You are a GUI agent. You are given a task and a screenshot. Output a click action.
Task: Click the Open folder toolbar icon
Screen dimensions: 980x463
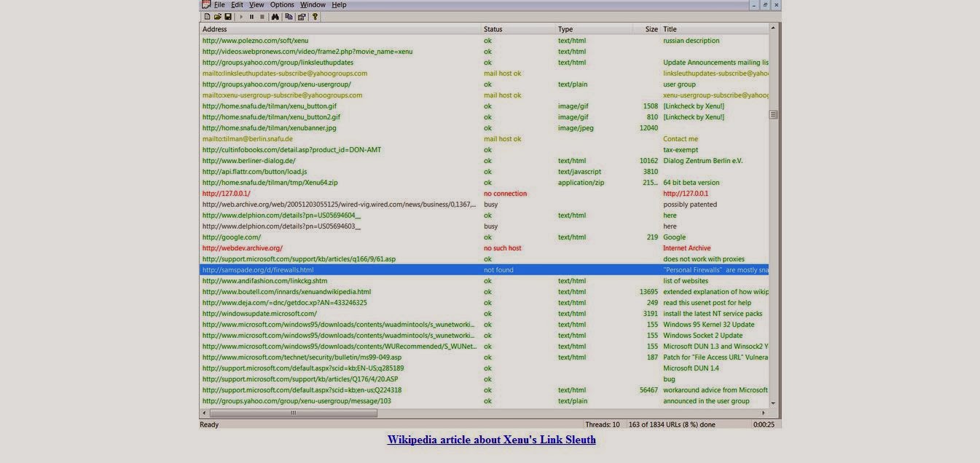[x=218, y=17]
